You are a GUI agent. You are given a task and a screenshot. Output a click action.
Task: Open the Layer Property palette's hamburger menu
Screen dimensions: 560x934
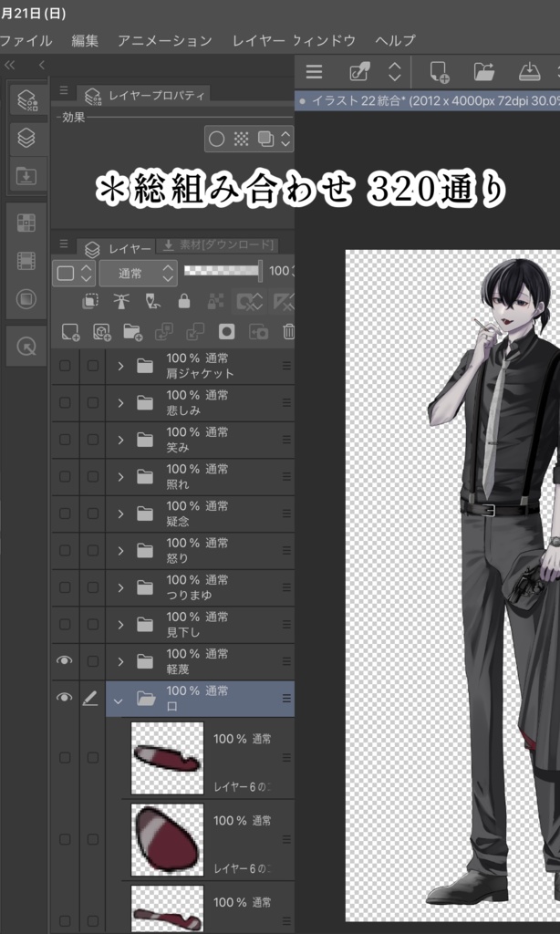pos(63,91)
